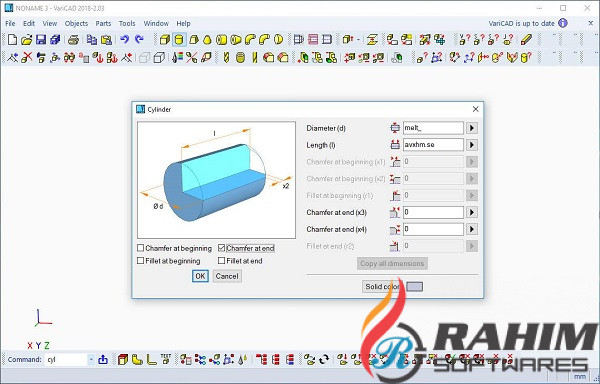Open the color palette brush icon
Viewport: 600px width, 384px height.
(177, 58)
